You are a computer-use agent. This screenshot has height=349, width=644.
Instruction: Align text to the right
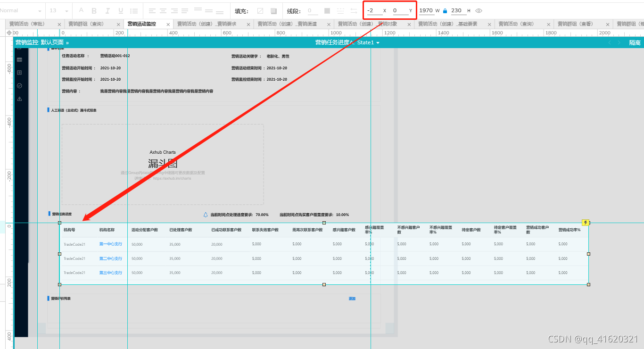(174, 10)
